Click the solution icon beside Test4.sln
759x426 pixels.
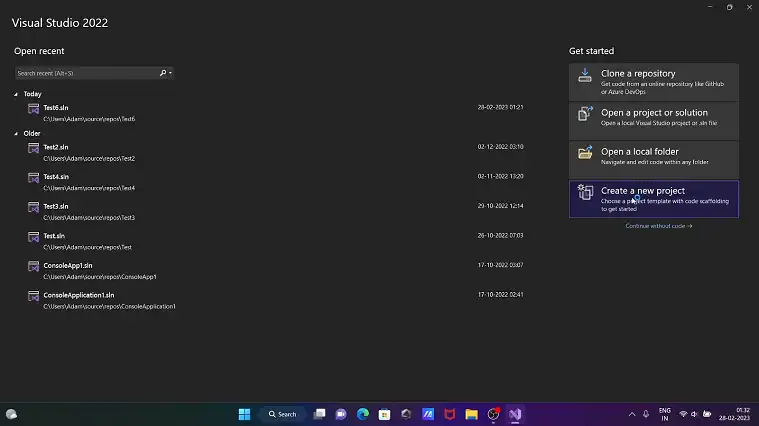[x=33, y=178]
